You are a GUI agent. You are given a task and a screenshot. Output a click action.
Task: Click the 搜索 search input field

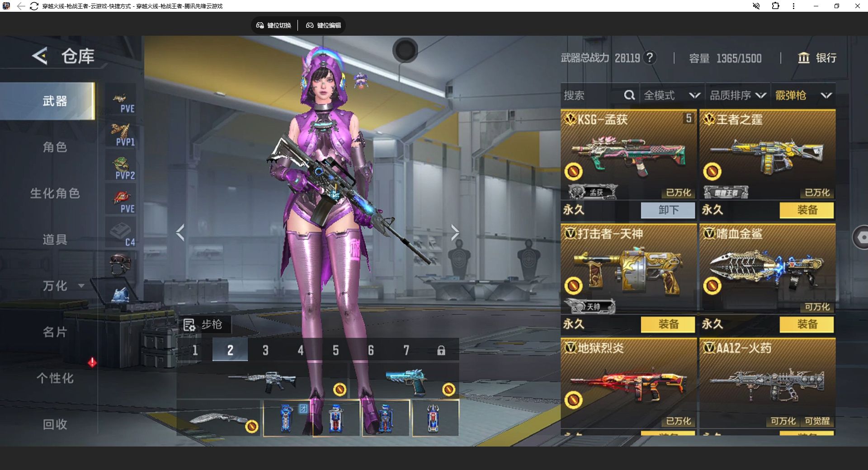[x=600, y=95]
